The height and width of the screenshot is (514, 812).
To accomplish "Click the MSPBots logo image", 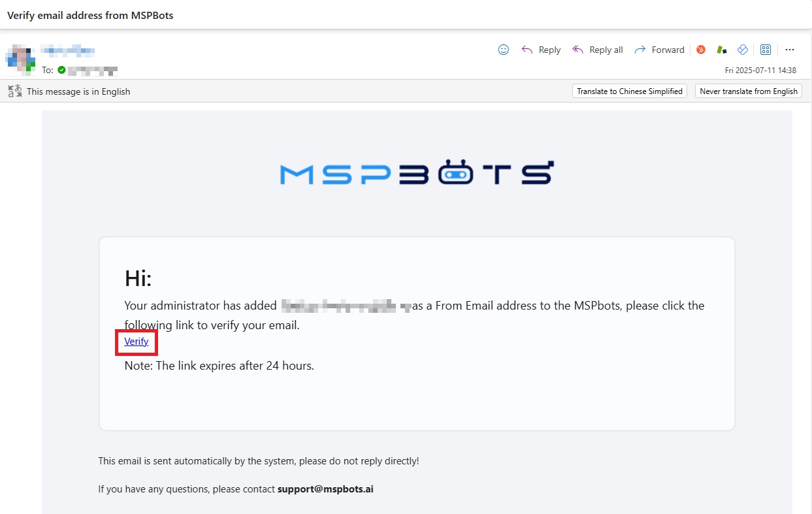I will point(415,172).
